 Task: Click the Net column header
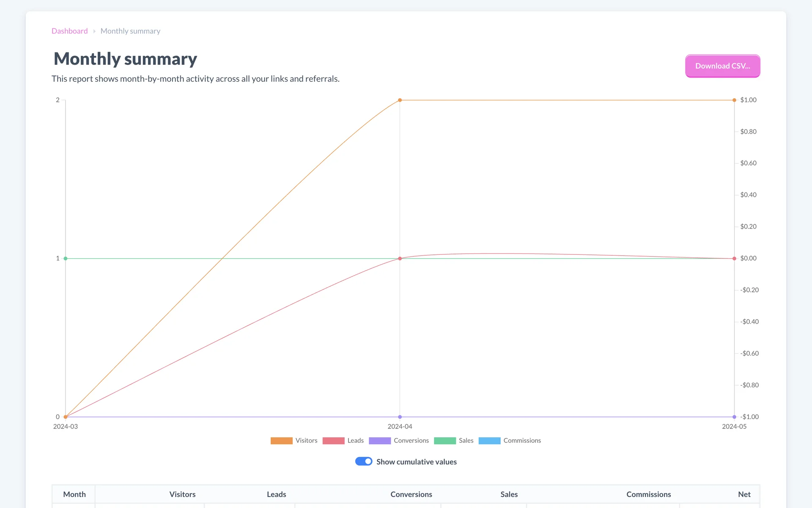coord(744,494)
